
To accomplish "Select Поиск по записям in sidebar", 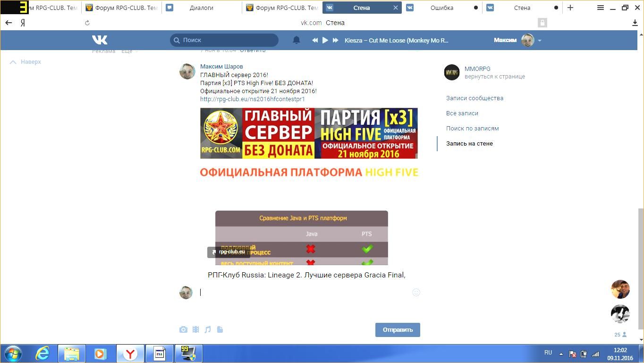I will (x=473, y=129).
